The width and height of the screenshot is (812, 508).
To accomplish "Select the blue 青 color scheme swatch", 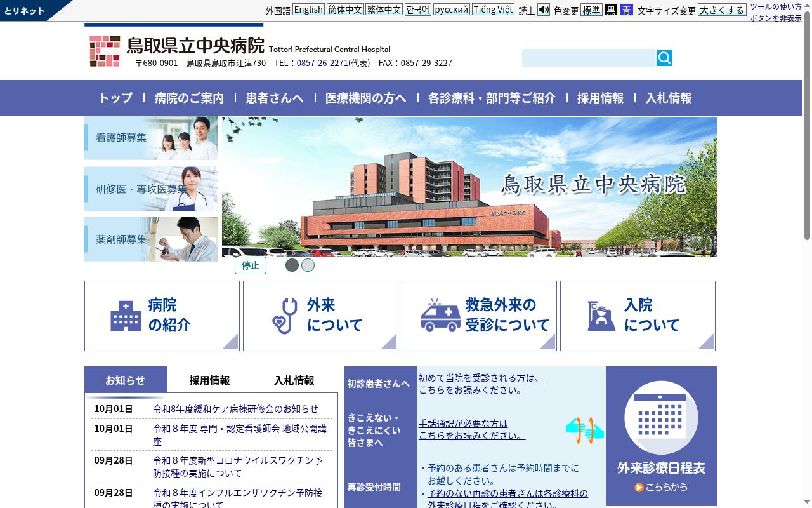I will (627, 10).
